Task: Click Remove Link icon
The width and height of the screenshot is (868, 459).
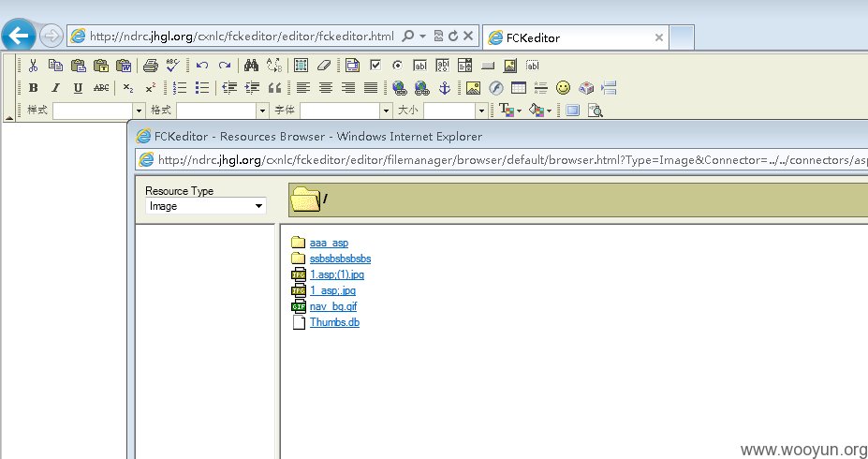Action: coord(421,87)
